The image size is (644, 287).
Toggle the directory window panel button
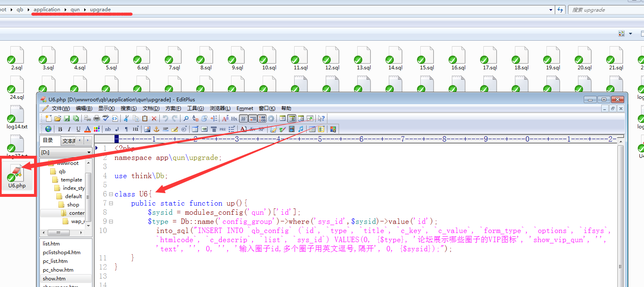point(292,118)
